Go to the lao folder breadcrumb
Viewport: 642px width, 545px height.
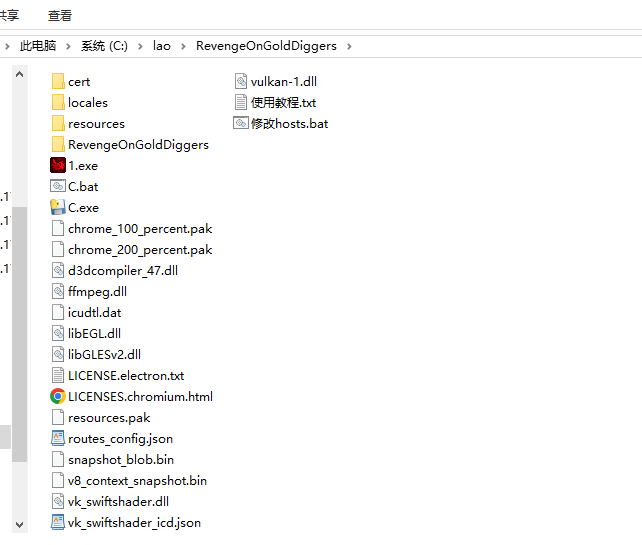coord(162,46)
